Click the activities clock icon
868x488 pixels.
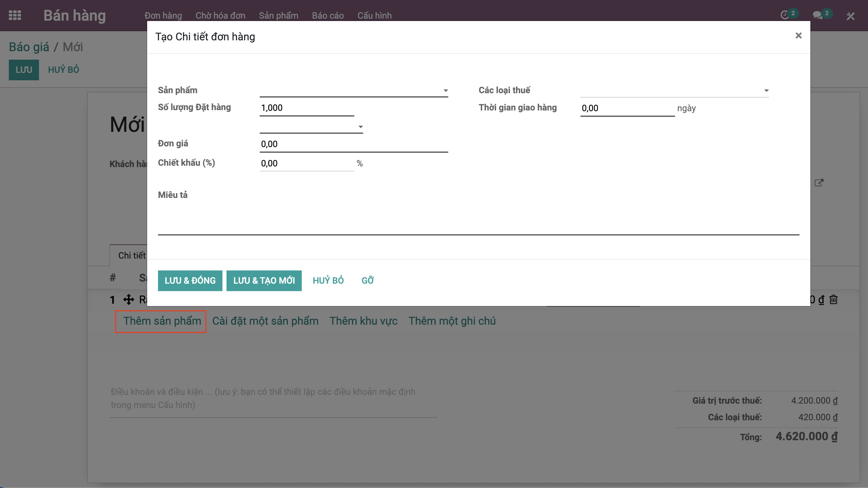click(785, 15)
